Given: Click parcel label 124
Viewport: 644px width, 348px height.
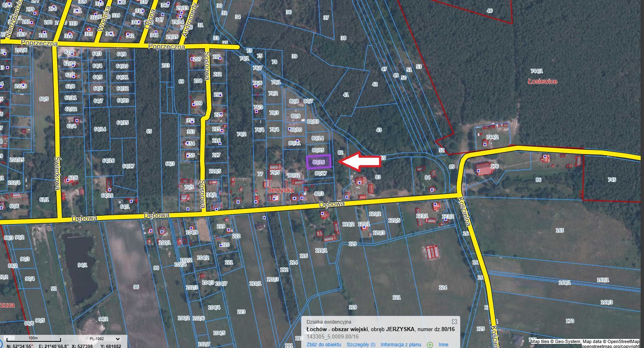Looking at the screenshot, I should (443, 287).
